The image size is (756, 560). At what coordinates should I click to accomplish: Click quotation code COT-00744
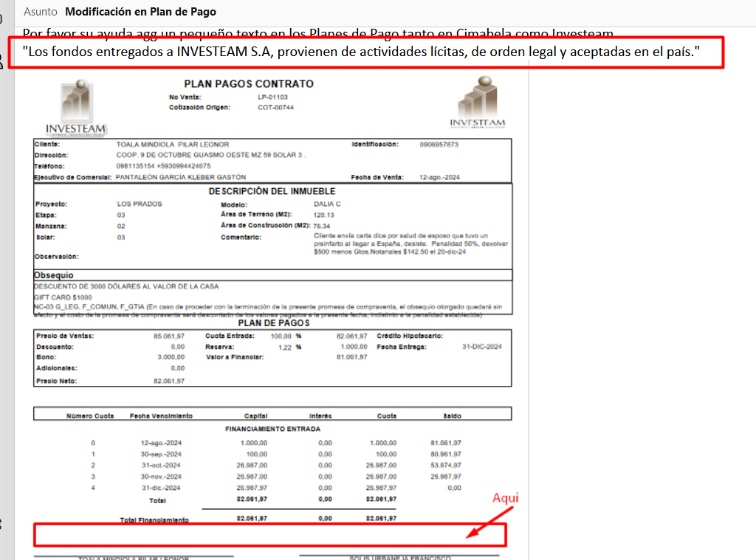pyautogui.click(x=275, y=108)
